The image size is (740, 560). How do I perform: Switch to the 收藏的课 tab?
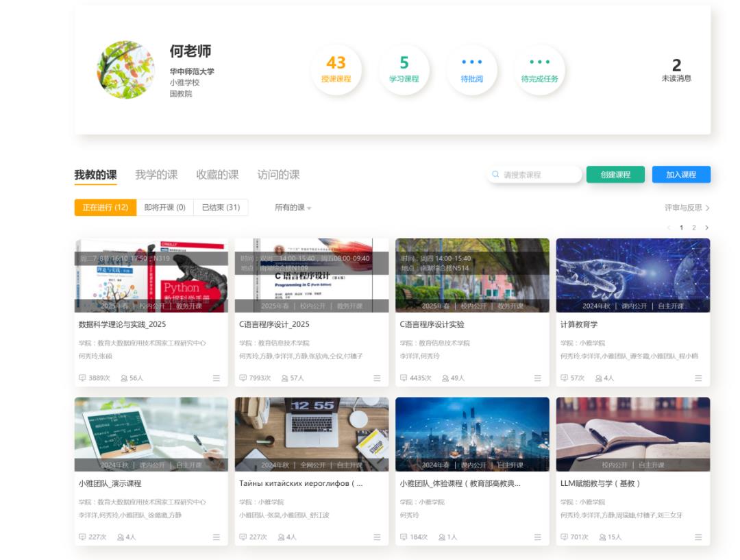click(x=217, y=175)
